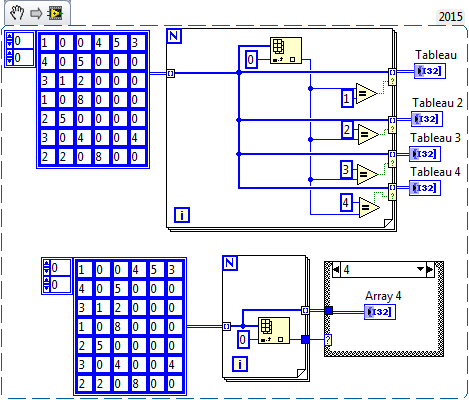Click the VI snippet film icon

point(55,13)
